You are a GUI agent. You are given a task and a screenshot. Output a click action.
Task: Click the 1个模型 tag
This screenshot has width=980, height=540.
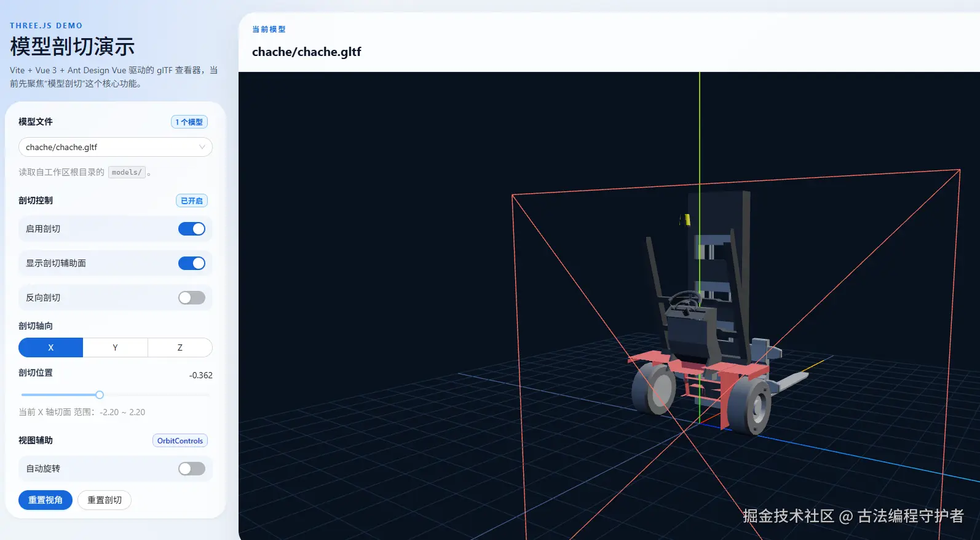pyautogui.click(x=189, y=122)
